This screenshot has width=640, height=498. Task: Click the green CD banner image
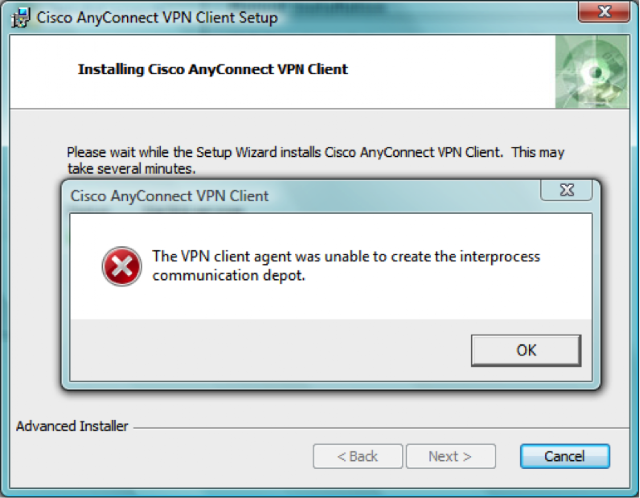tap(592, 72)
